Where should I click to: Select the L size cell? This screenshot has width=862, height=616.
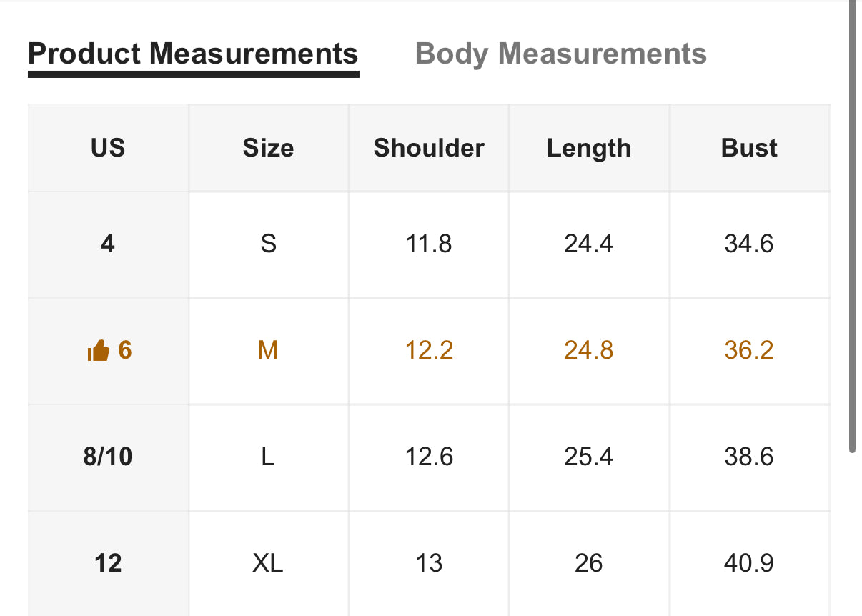(x=268, y=457)
